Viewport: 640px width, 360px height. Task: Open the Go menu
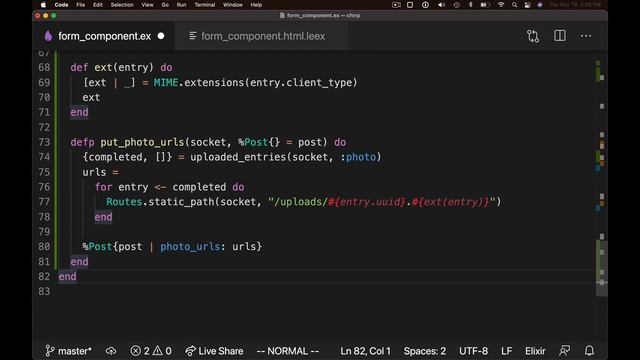coord(165,5)
